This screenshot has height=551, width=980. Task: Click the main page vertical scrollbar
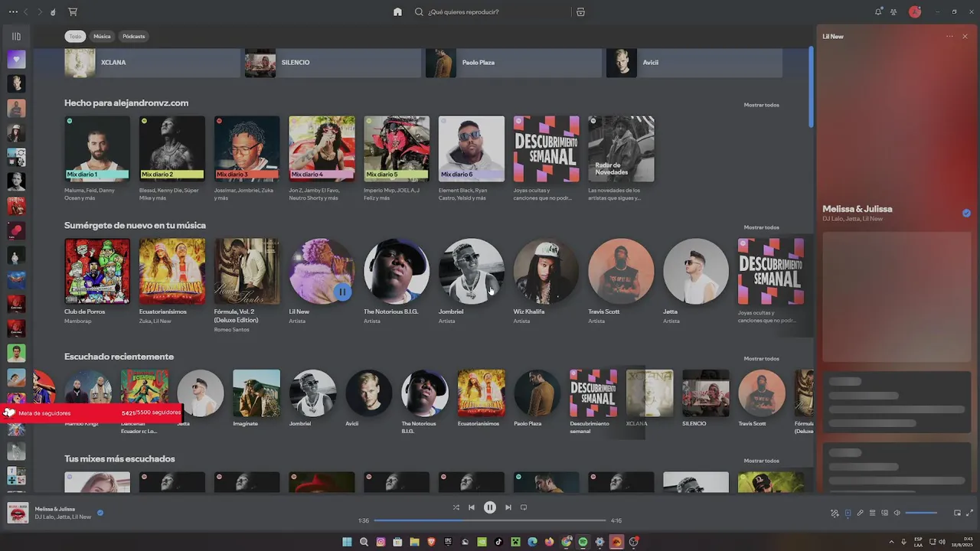(x=811, y=86)
